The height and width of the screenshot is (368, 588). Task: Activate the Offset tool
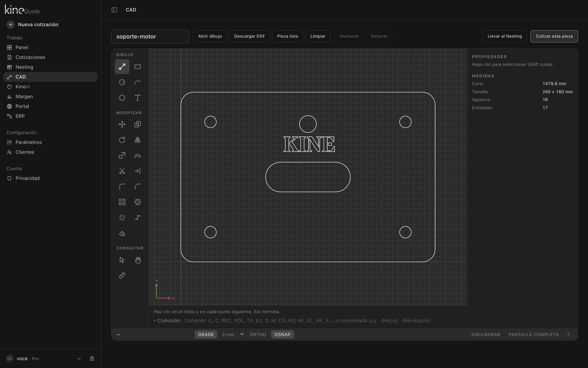(137, 156)
